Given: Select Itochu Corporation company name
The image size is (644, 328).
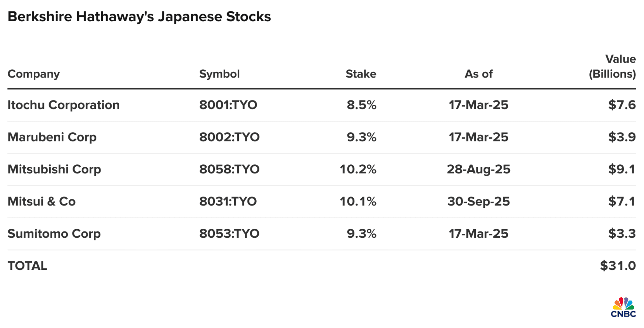Looking at the screenshot, I should pyautogui.click(x=63, y=105).
